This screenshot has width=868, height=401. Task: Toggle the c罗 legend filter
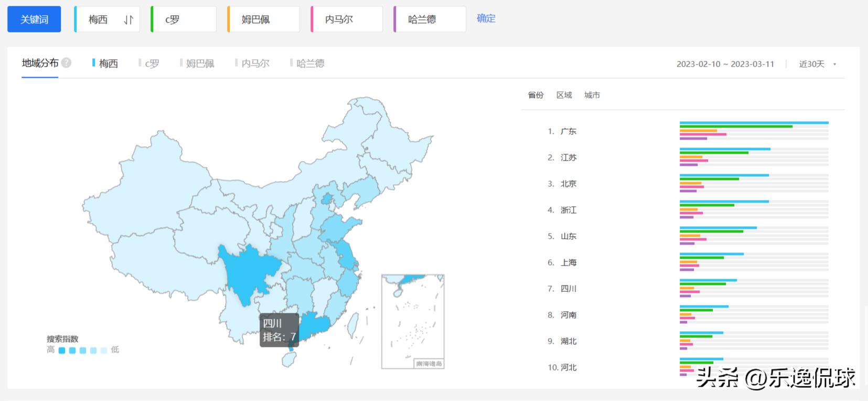point(149,64)
